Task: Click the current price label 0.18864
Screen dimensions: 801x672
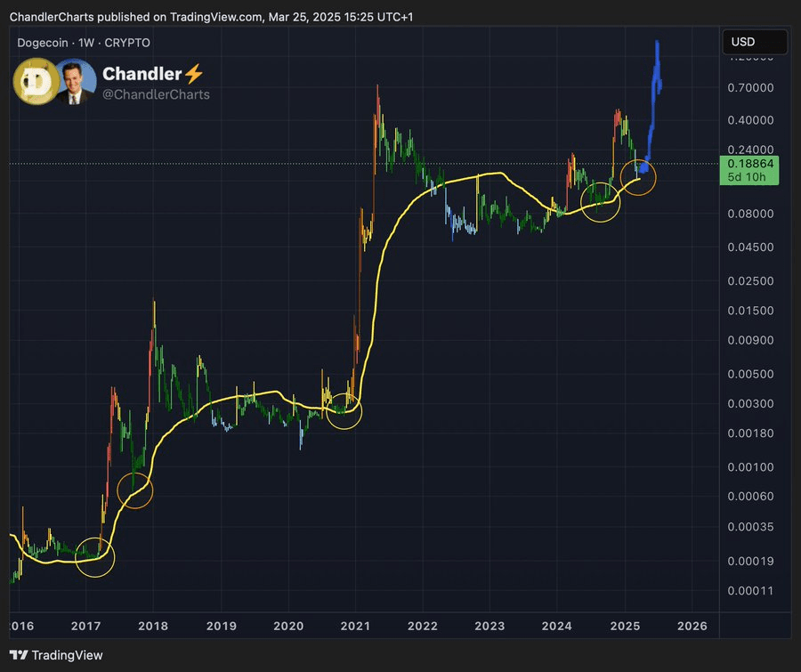Action: pos(750,164)
